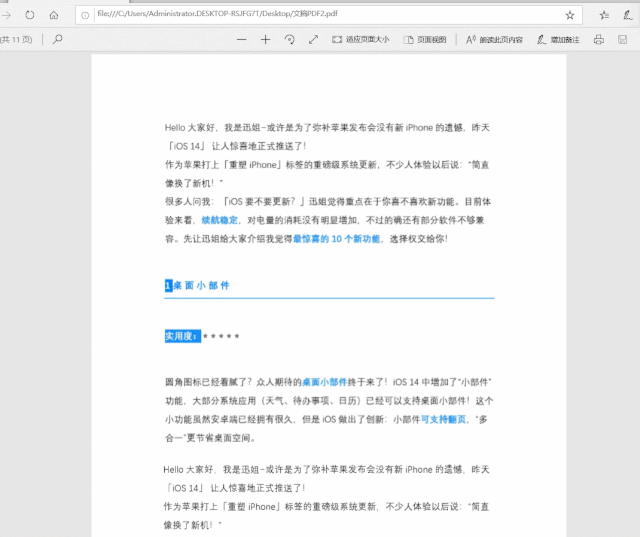Open the browser's web notes pen tool
This screenshot has height=537, width=640.
pos(628,16)
